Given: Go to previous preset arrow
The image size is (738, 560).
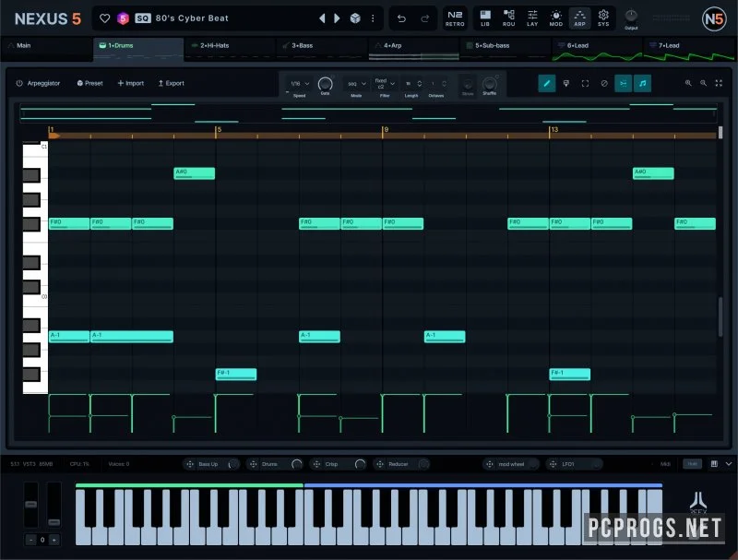Looking at the screenshot, I should click(322, 18).
